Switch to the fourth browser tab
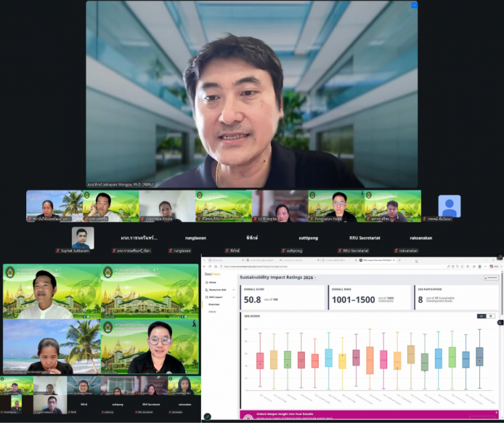Viewport: 504px width, 423px height. (x=339, y=260)
